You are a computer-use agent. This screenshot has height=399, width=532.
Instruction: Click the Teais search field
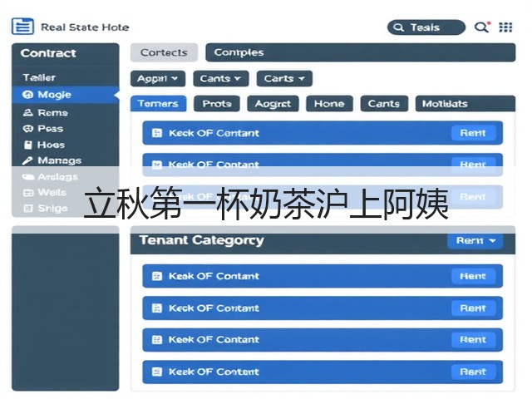426,27
